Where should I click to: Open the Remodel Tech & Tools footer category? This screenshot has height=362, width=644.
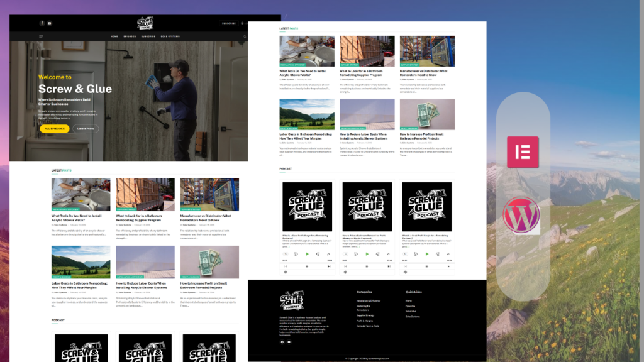tap(367, 326)
